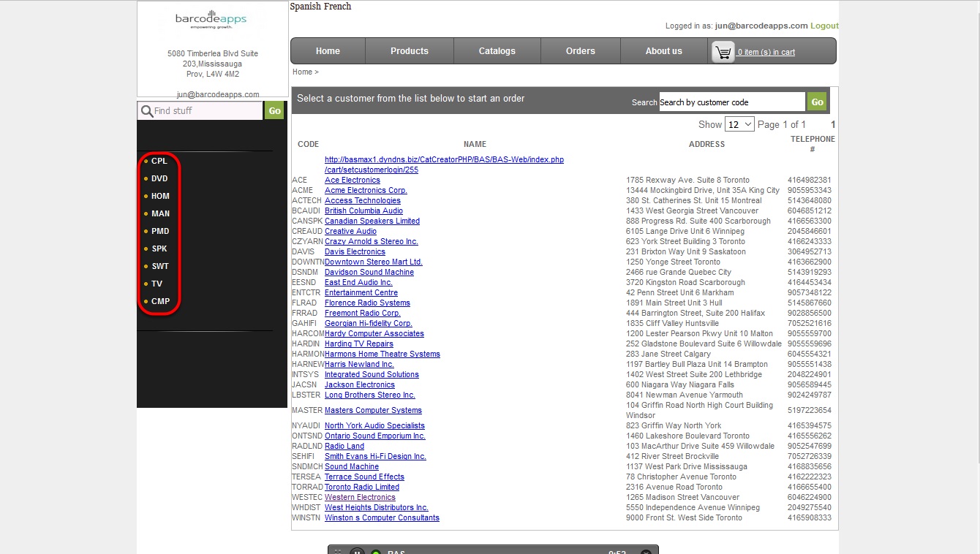This screenshot has width=980, height=554.
Task: Select customer Ontario Sound Emporium Inc.
Action: pos(375,436)
